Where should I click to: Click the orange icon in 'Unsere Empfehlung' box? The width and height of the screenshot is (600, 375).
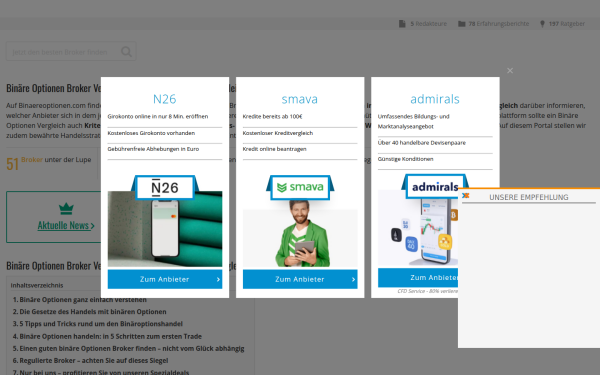click(x=466, y=196)
